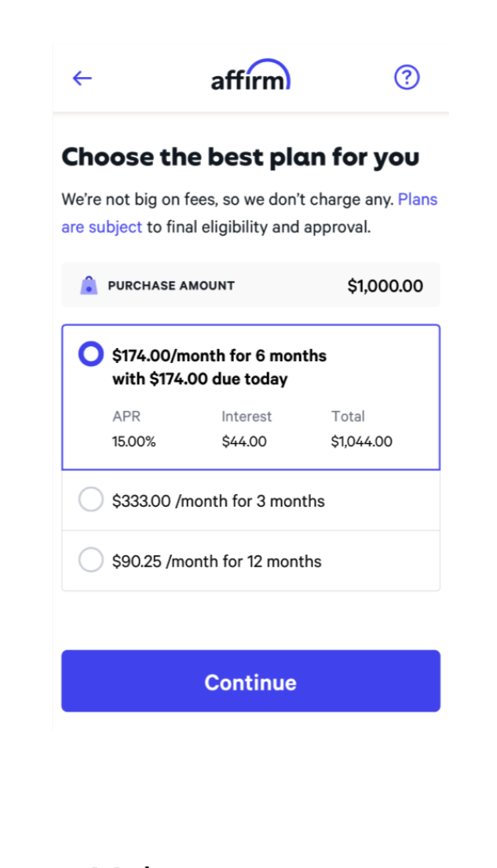This screenshot has height=868, width=497.
Task: Click the $1,000.00 purchase amount value
Action: pyautogui.click(x=385, y=286)
